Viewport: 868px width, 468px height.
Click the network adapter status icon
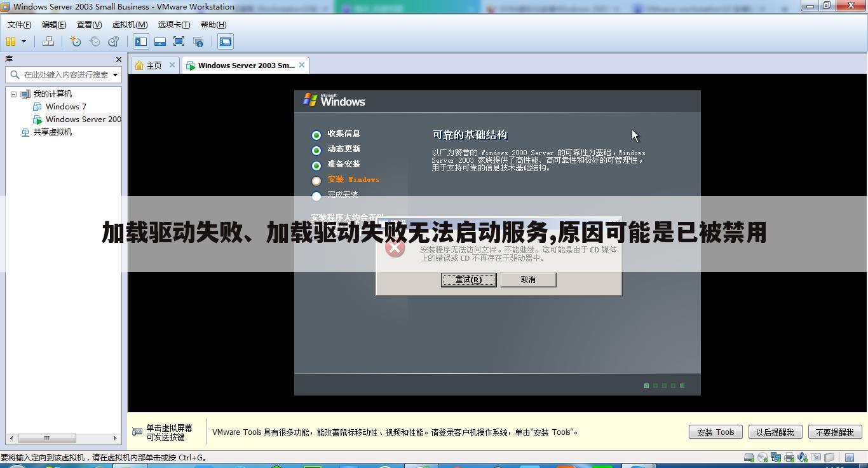[x=776, y=457]
